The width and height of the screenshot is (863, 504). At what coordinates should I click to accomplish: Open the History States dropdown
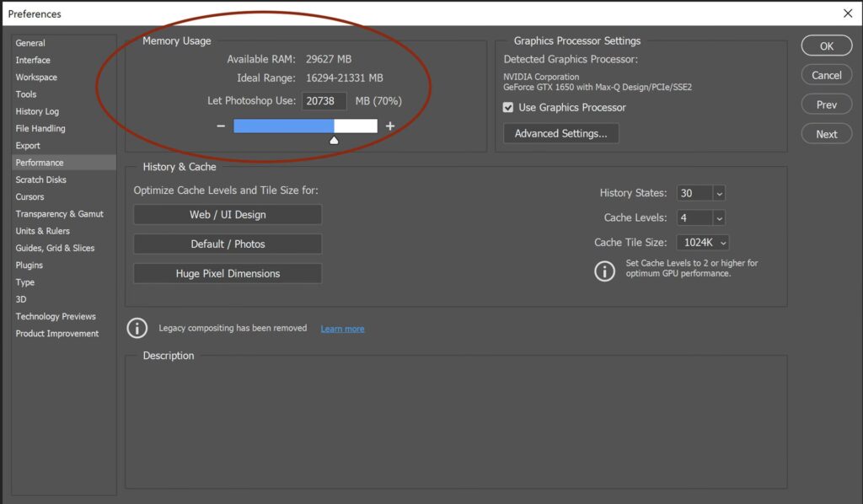coord(718,193)
